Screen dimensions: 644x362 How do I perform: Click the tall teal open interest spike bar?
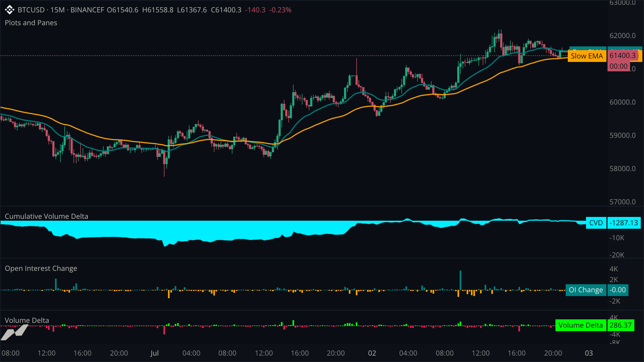(x=460, y=280)
